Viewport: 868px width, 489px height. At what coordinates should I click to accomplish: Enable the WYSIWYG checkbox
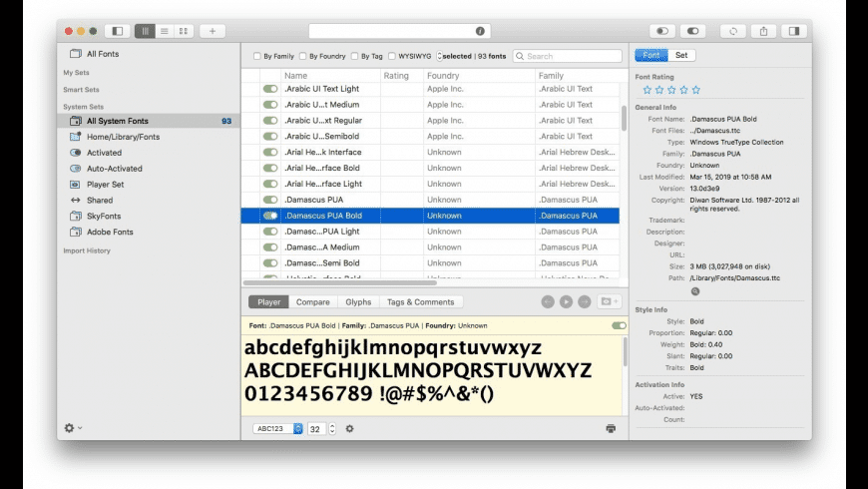point(392,56)
